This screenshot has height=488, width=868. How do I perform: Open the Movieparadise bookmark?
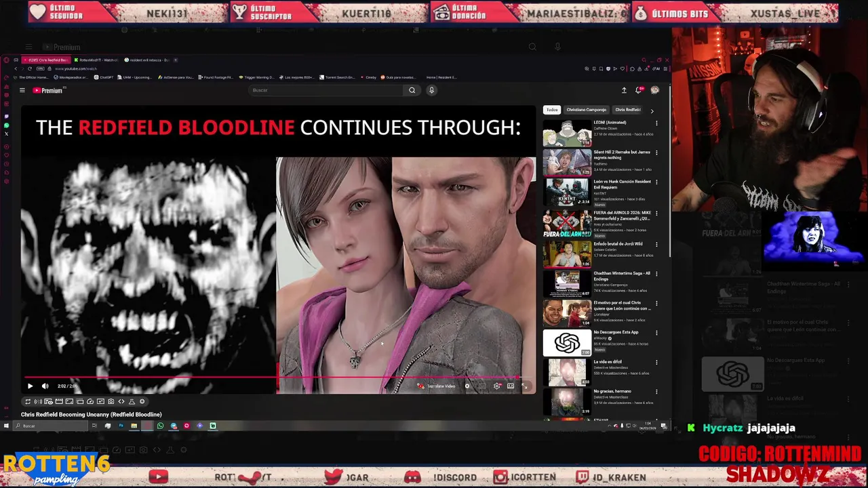click(73, 77)
